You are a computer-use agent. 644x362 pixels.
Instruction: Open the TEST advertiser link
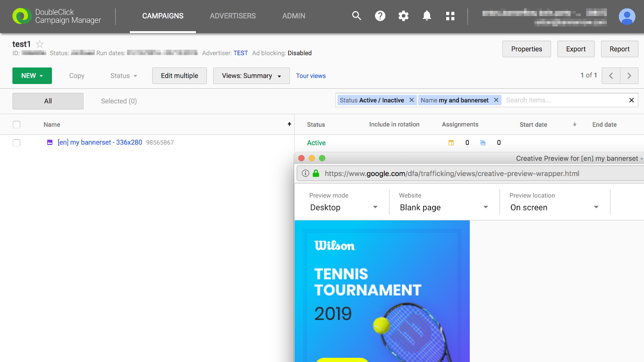click(x=241, y=53)
